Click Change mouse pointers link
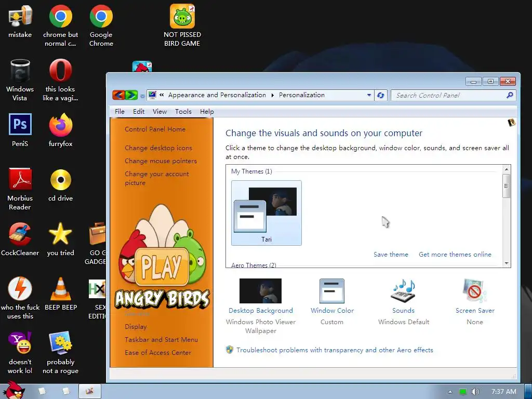 click(161, 161)
